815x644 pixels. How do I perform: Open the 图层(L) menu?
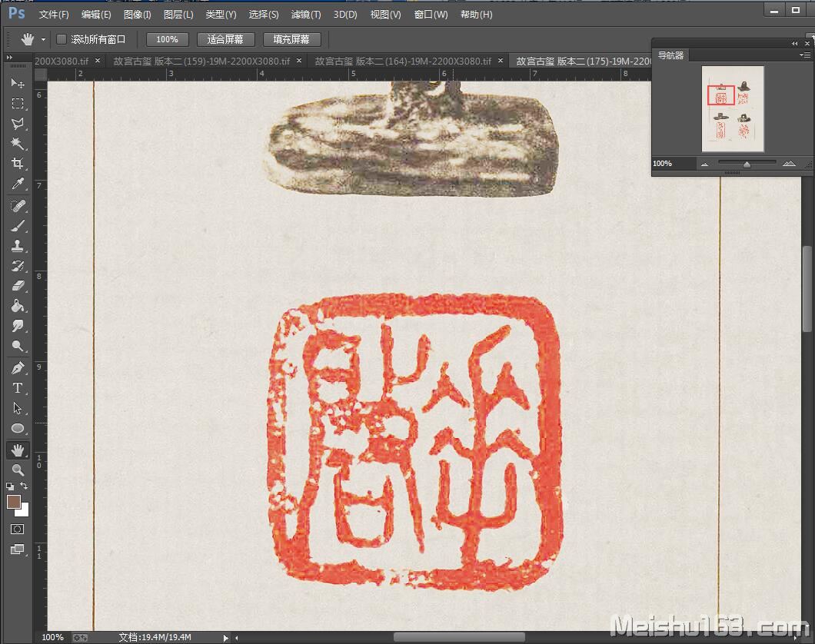pyautogui.click(x=178, y=15)
